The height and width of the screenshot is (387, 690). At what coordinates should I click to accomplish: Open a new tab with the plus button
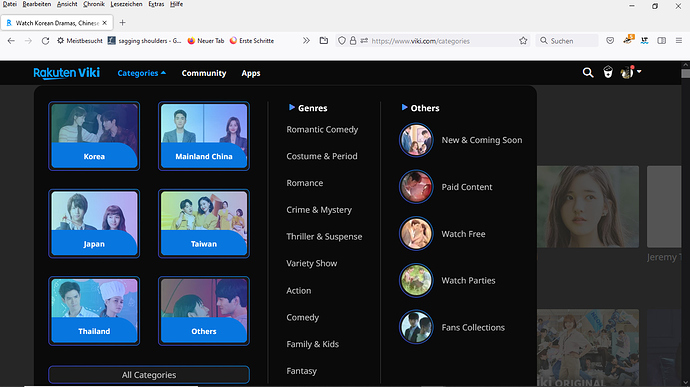click(122, 22)
